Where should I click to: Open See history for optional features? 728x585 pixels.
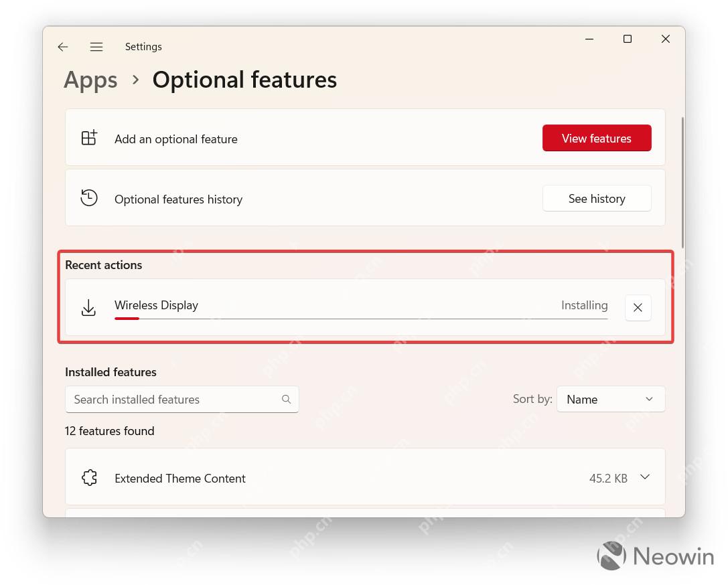597,199
